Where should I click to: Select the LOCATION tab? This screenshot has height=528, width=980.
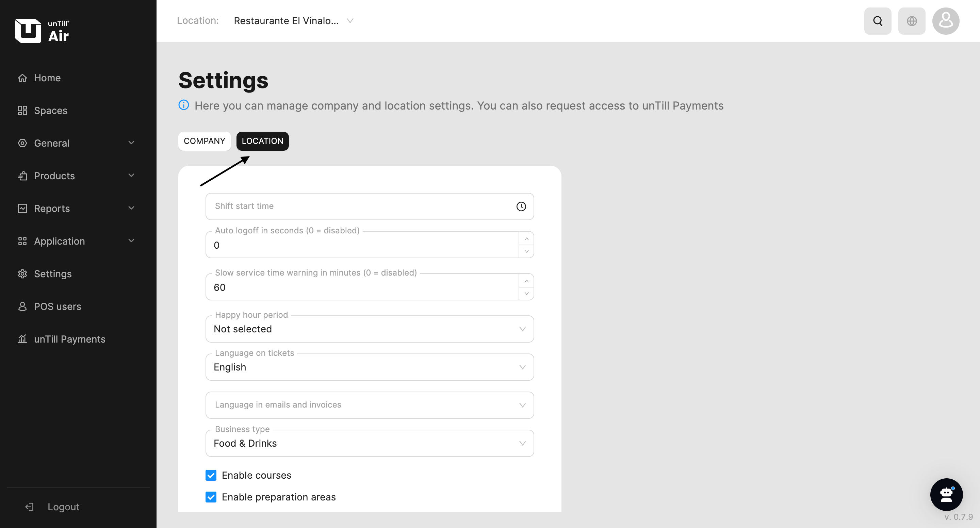(x=262, y=141)
